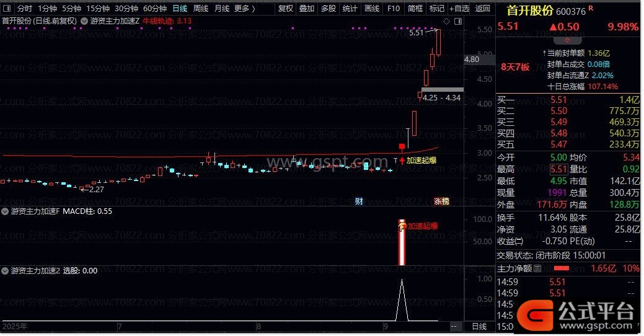Viewport: 644px width, 336px height.
Task: Click the 叠加 overlay button
Action: pyautogui.click(x=306, y=8)
